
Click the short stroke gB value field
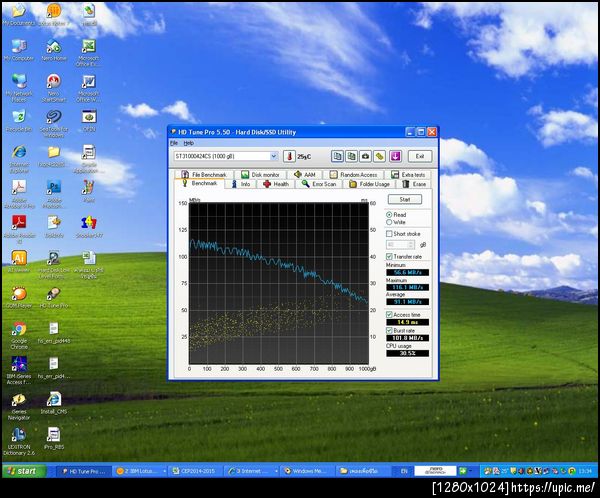tap(397, 244)
